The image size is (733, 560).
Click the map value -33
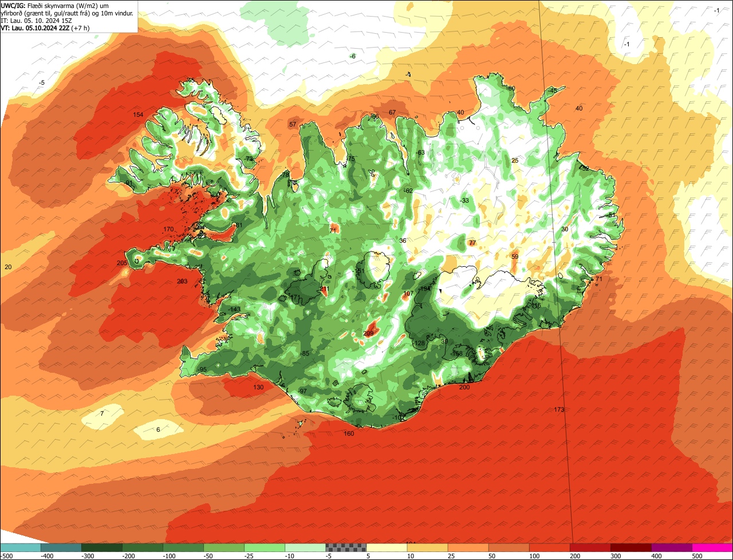pos(464,200)
